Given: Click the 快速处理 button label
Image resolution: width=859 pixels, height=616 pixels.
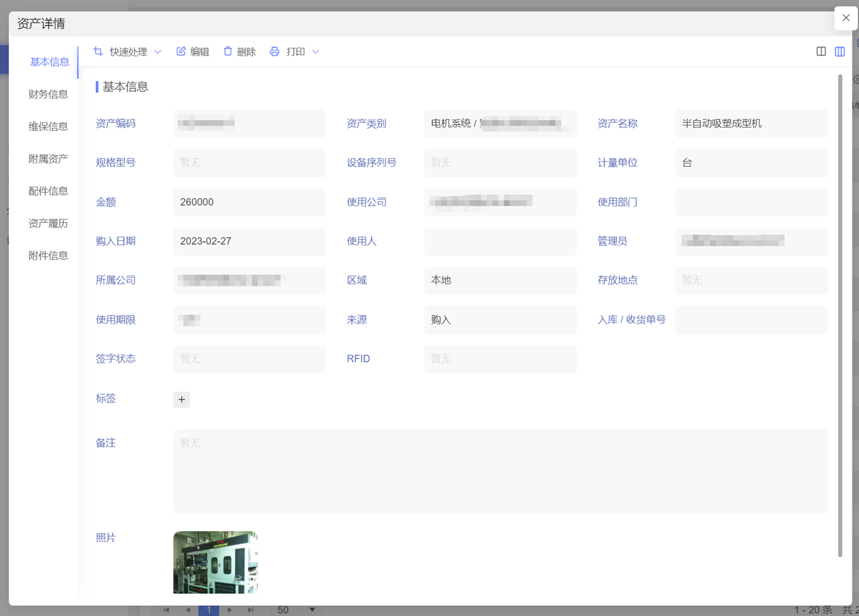Looking at the screenshot, I should 128,52.
